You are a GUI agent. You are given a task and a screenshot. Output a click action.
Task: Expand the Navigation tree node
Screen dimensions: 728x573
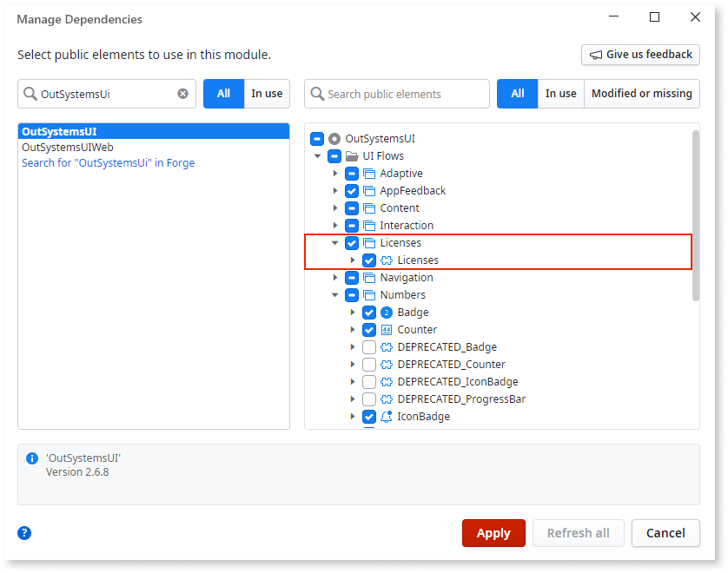(x=334, y=277)
